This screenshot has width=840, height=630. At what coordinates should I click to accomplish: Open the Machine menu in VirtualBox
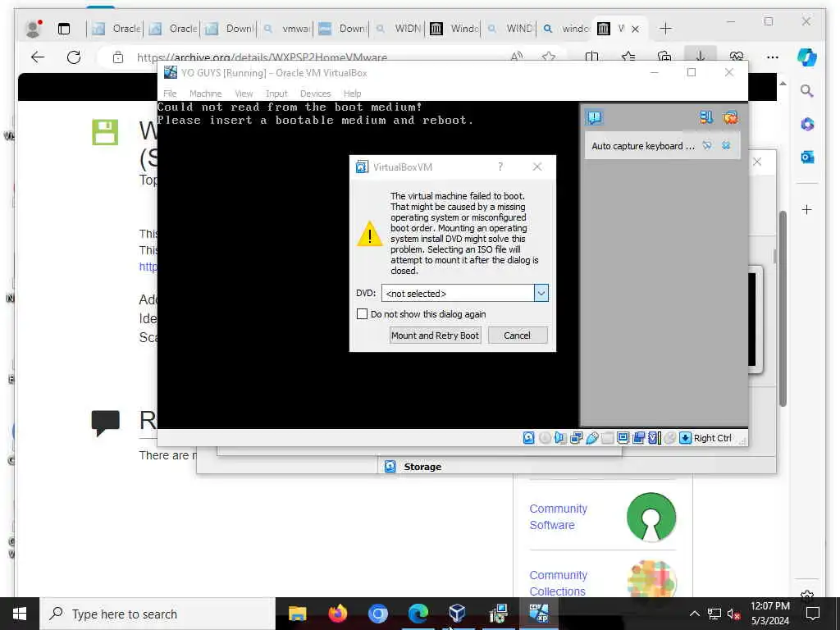[205, 94]
